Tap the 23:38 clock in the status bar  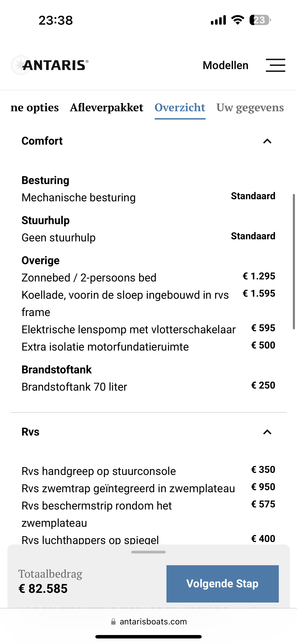coord(56,20)
